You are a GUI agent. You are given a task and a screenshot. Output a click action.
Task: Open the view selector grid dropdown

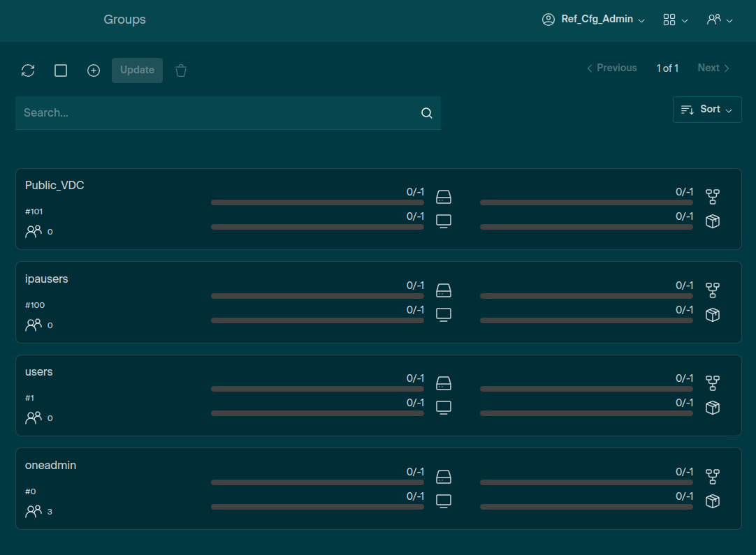click(x=675, y=20)
